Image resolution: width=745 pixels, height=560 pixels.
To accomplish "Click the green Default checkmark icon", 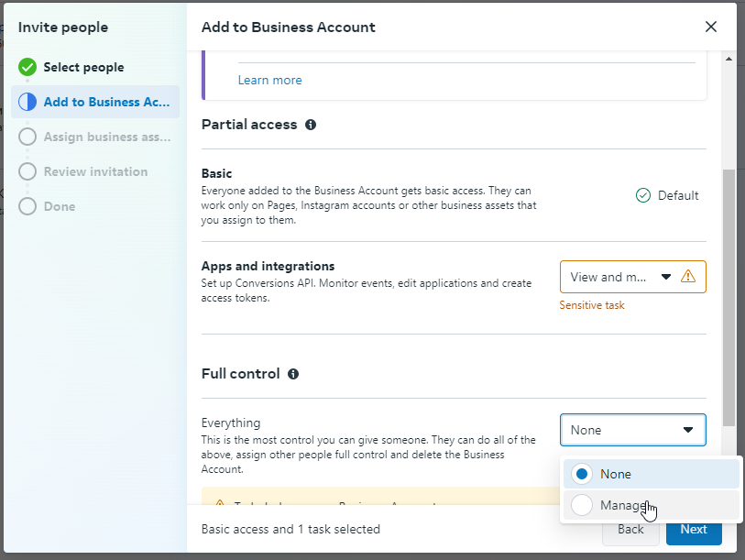I will [x=642, y=195].
